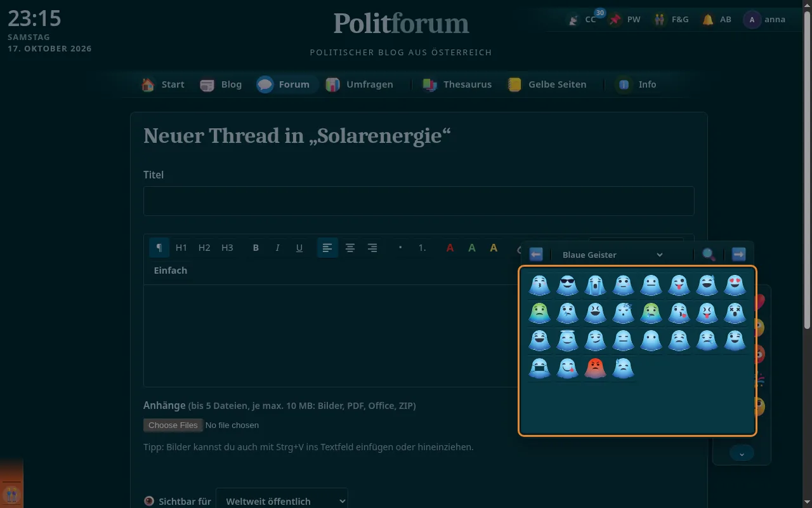812x508 pixels.
Task: Toggle bold formatting in the editor
Action: pos(256,248)
